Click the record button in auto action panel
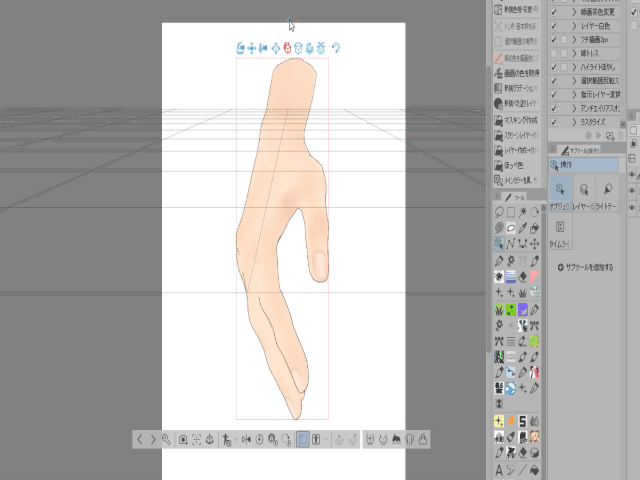 (588, 136)
